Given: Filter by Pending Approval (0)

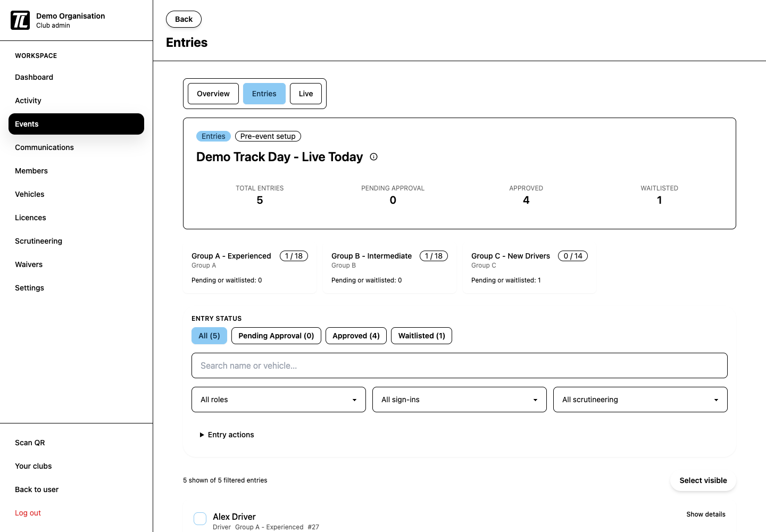Looking at the screenshot, I should click(x=276, y=336).
